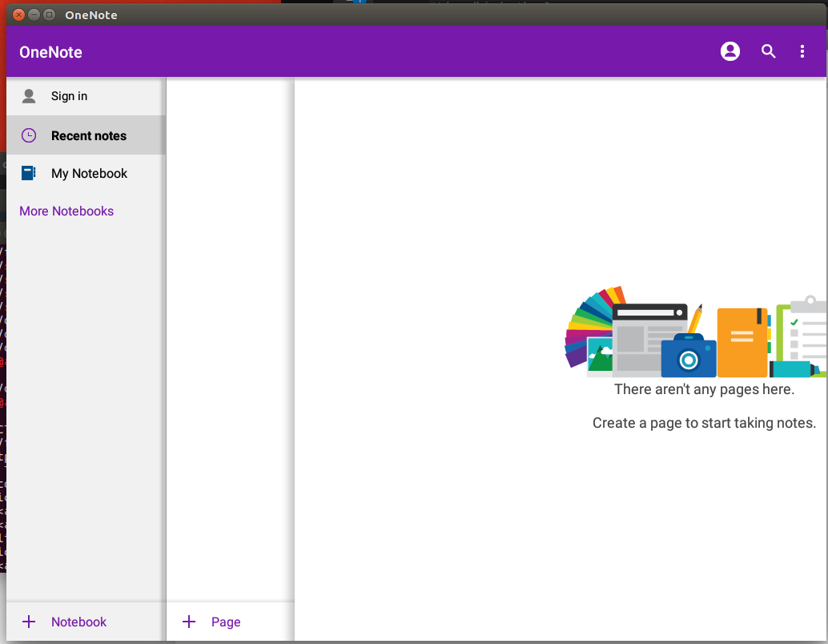
Task: Open the three-dot overflow menu
Action: coord(802,51)
